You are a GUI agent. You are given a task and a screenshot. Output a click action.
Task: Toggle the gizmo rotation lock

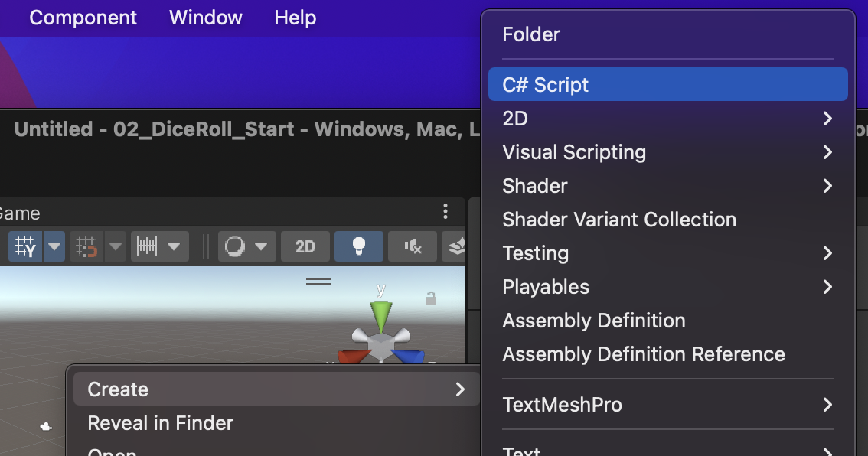431,298
